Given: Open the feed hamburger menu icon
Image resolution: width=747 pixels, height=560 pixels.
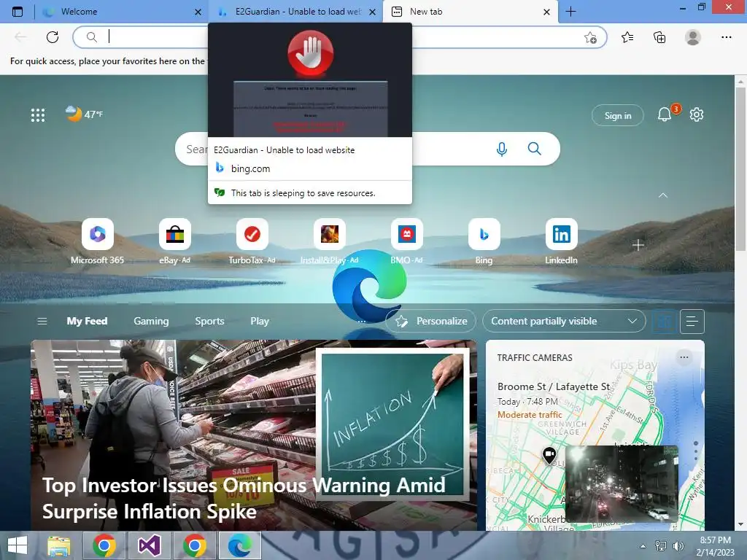Looking at the screenshot, I should coord(42,321).
